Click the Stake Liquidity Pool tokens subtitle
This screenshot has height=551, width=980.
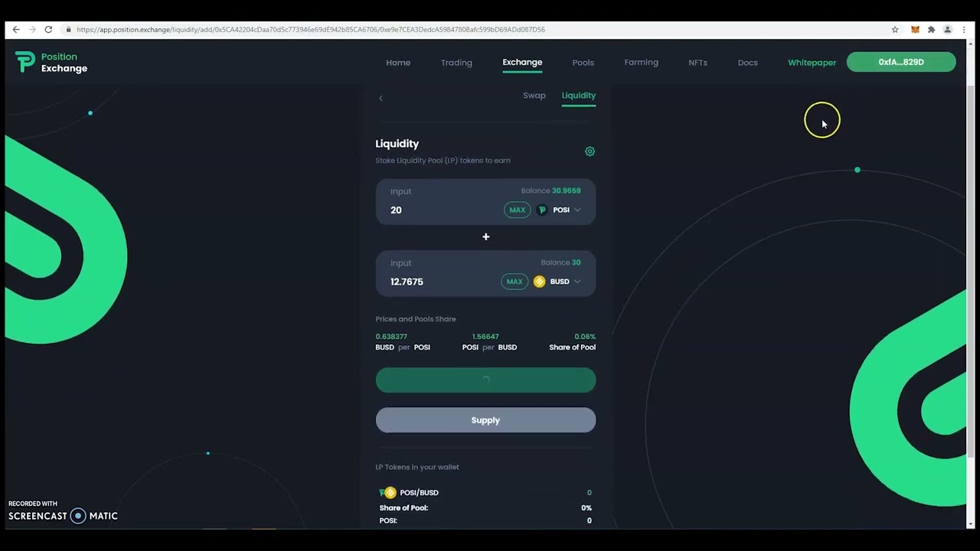(x=443, y=161)
